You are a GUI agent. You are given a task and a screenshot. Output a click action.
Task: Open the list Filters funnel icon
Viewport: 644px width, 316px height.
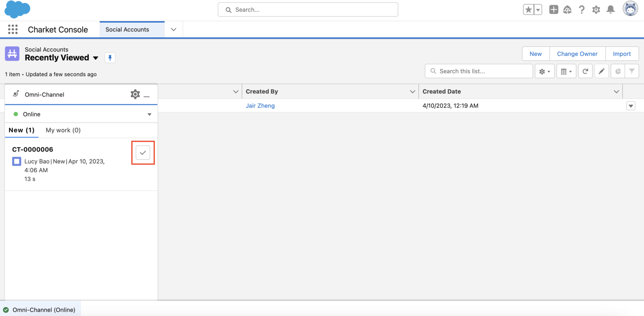click(632, 71)
